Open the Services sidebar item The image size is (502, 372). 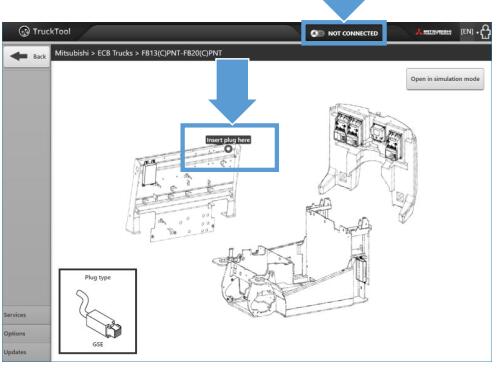click(x=27, y=315)
